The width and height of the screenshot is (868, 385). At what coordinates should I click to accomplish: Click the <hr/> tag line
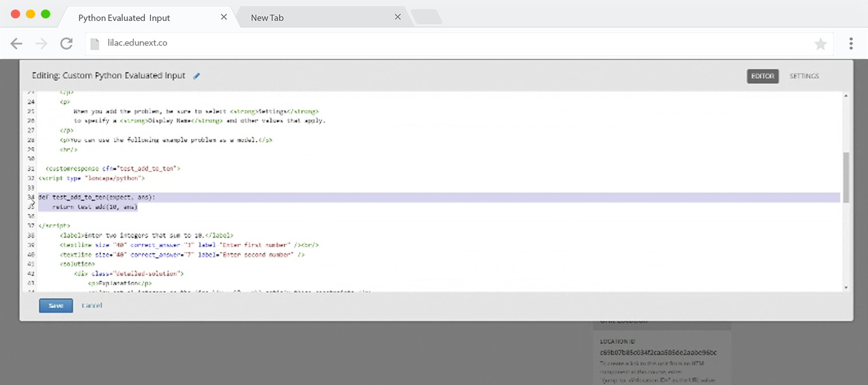pos(69,149)
